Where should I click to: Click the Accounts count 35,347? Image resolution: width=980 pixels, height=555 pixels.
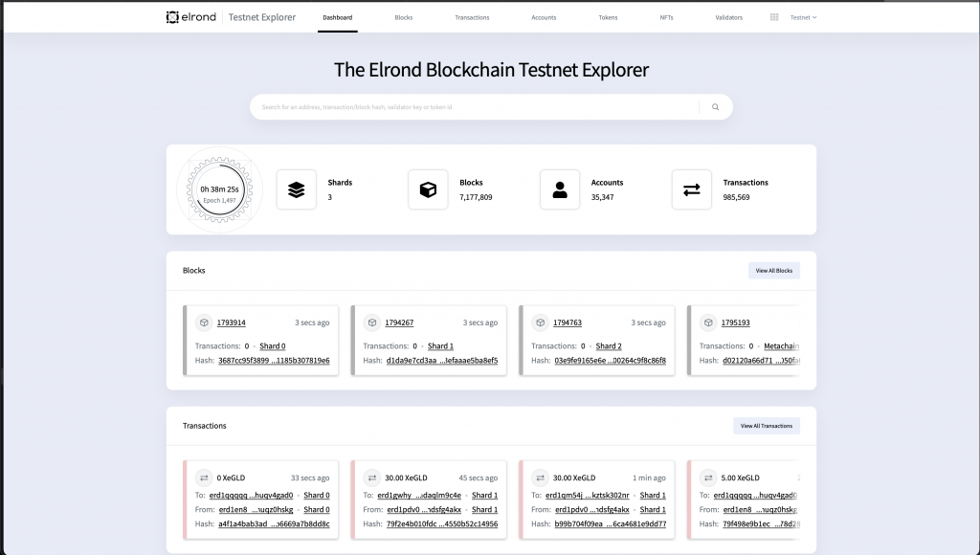pos(603,197)
